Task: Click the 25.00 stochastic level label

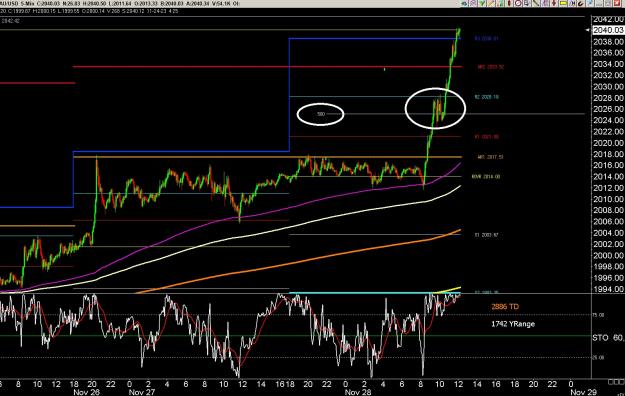Action: 598,357
